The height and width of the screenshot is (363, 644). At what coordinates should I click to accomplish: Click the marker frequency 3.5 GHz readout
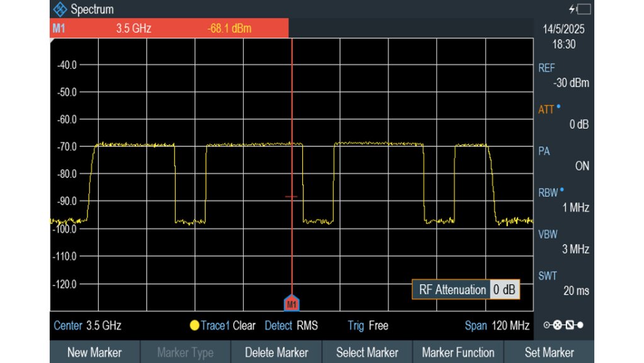tap(133, 28)
